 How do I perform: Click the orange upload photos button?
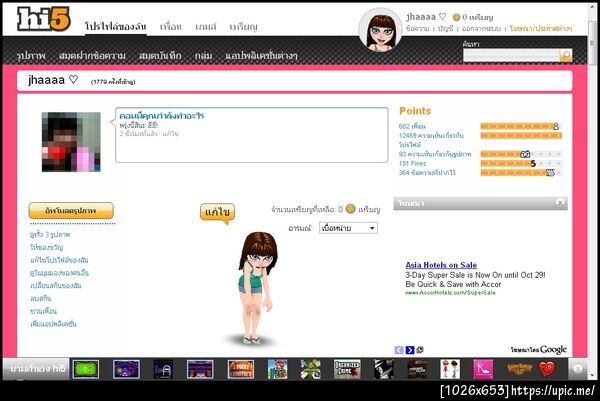(71, 211)
